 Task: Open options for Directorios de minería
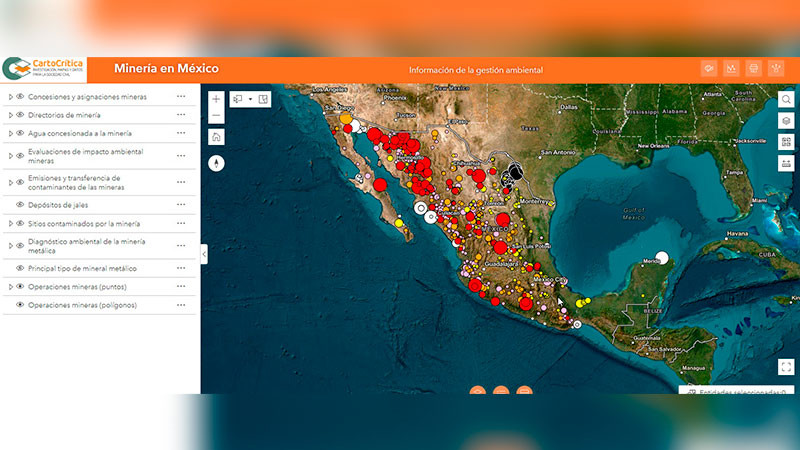coord(181,115)
